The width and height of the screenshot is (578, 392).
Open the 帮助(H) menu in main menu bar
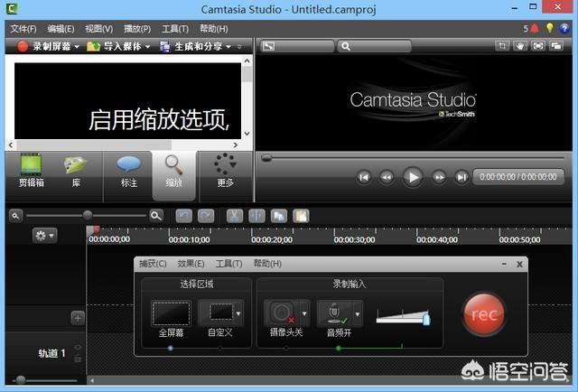214,29
